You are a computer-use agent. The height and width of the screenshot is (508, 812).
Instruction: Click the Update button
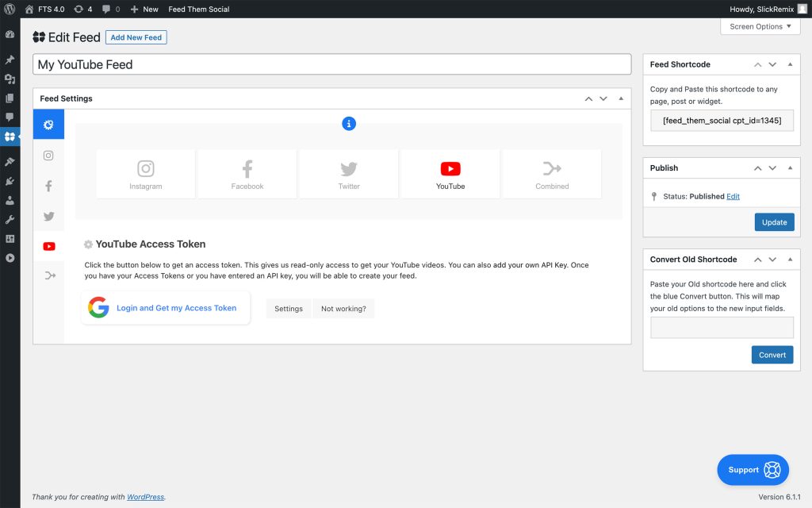click(x=774, y=222)
